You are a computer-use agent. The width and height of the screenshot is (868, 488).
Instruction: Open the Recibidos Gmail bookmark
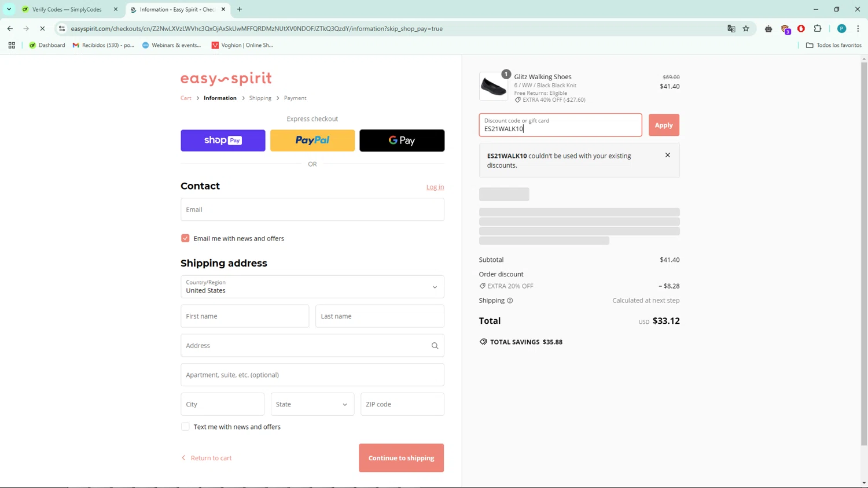103,45
